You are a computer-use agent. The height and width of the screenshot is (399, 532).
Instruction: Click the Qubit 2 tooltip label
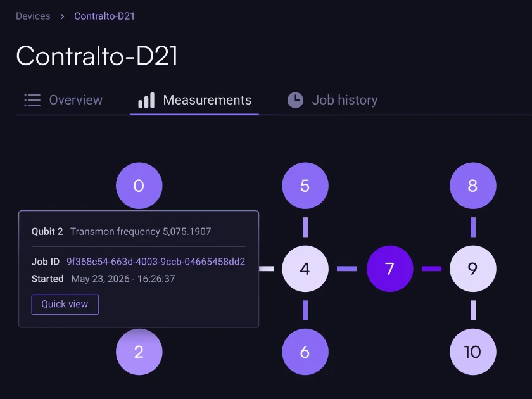pyautogui.click(x=47, y=231)
